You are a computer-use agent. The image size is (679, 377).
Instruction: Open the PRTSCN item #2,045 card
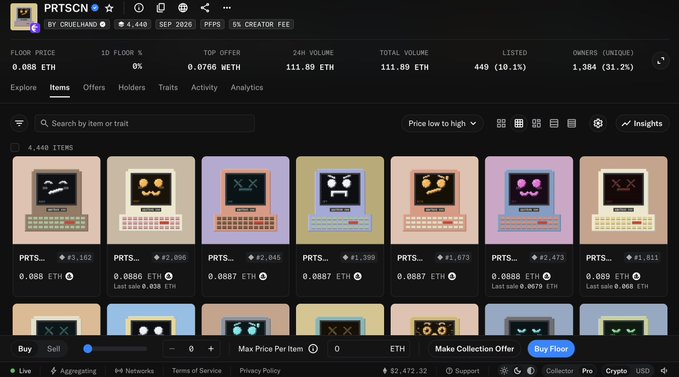pyautogui.click(x=246, y=226)
